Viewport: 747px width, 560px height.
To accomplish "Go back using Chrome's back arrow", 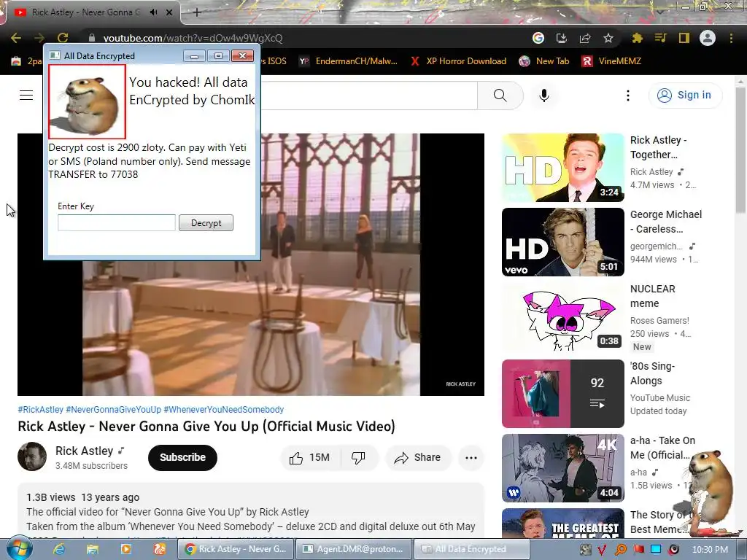I will pos(16,38).
